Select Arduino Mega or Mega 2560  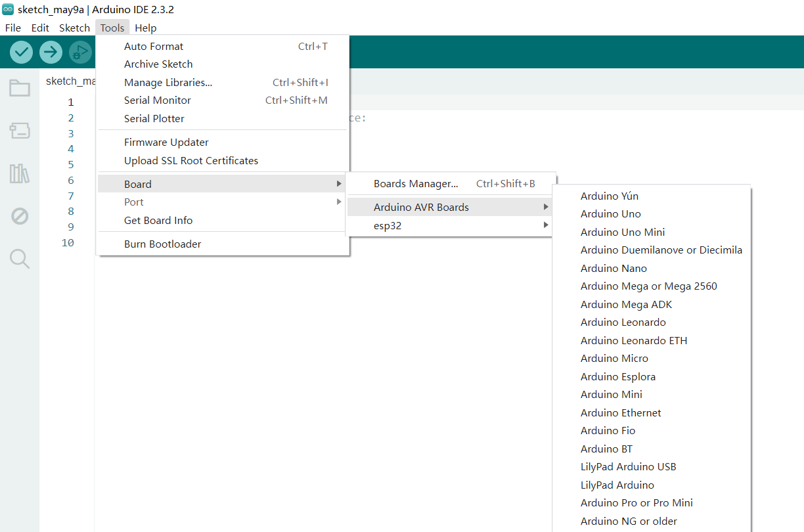click(x=651, y=286)
